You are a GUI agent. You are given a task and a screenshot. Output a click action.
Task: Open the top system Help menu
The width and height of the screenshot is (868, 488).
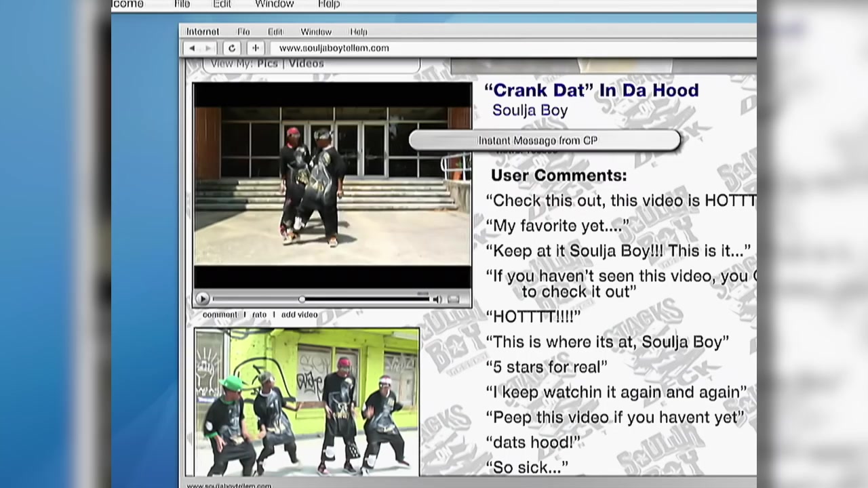point(329,4)
